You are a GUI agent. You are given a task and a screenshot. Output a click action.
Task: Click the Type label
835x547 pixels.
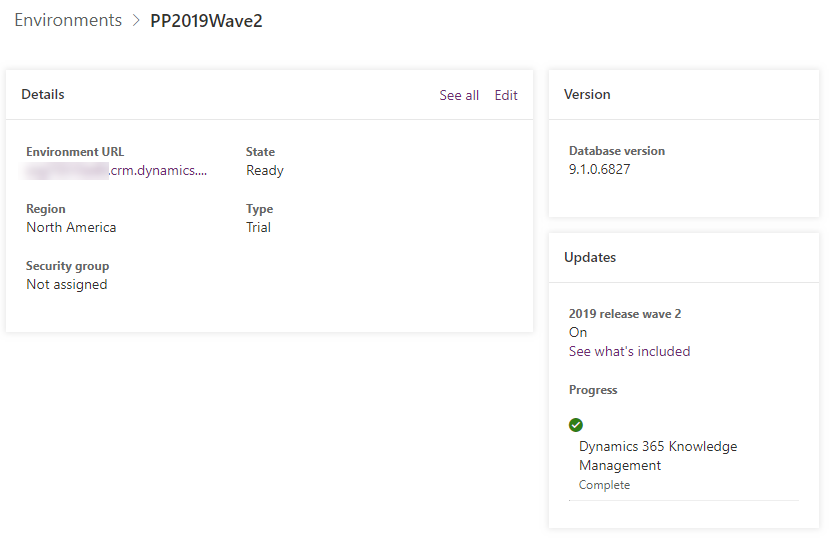(259, 209)
